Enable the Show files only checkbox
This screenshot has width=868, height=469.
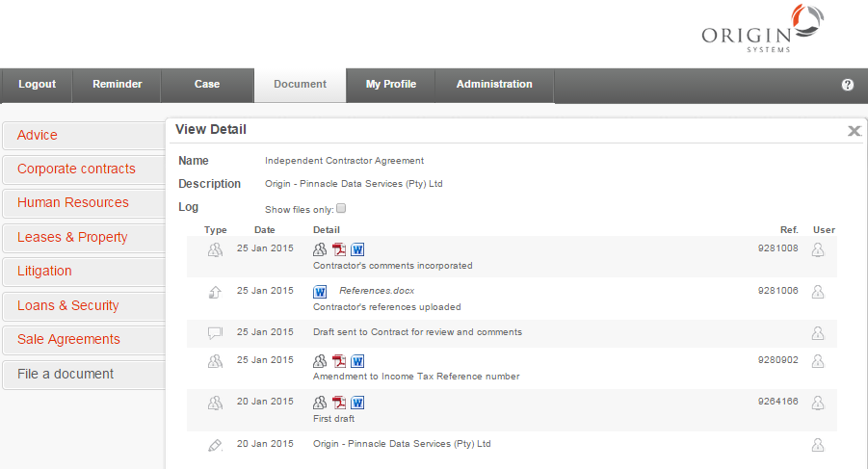341,208
